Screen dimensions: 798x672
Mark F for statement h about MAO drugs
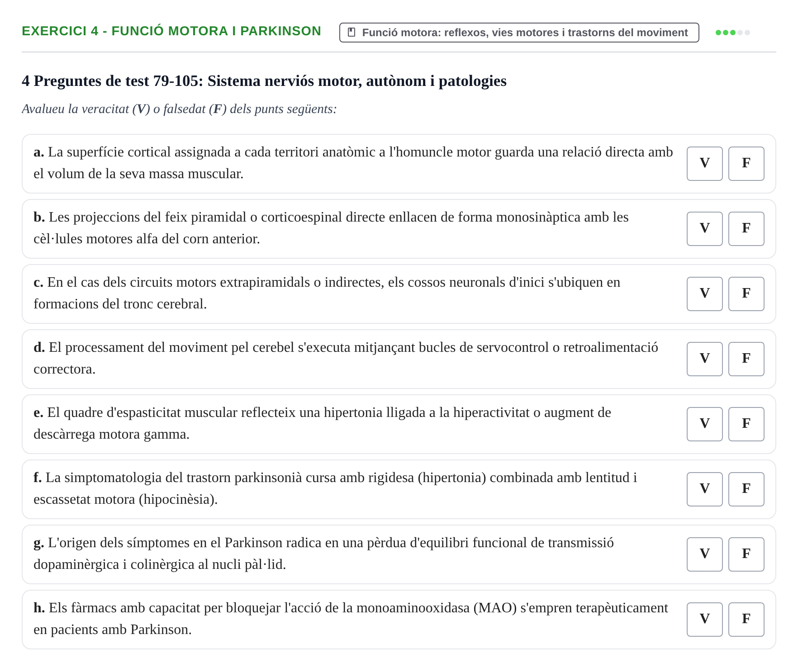(x=746, y=619)
